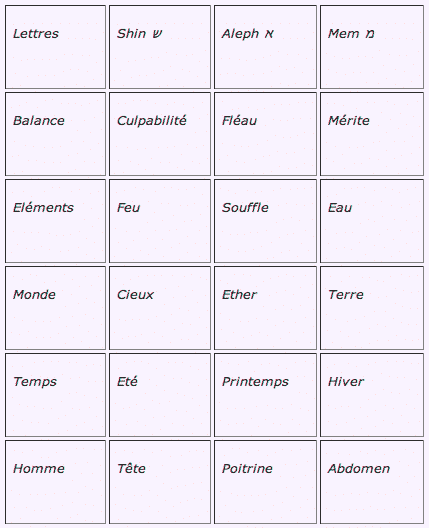The width and height of the screenshot is (429, 528).
Task: Click the Printemps cell
Action: (x=265, y=395)
